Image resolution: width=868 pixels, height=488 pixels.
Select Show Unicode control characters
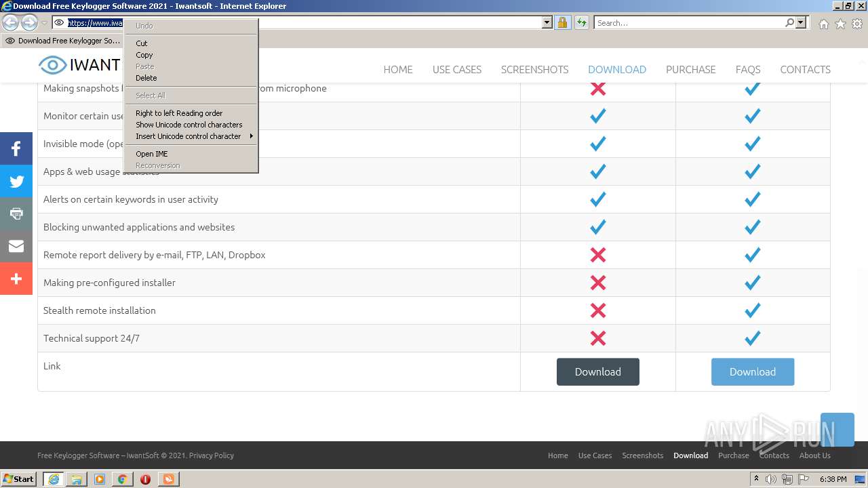pos(191,125)
